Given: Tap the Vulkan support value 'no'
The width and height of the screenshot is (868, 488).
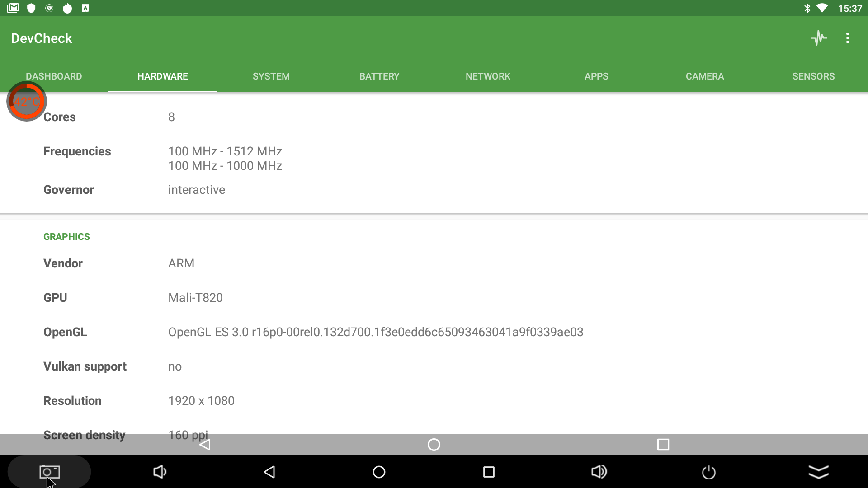Looking at the screenshot, I should coord(175,366).
